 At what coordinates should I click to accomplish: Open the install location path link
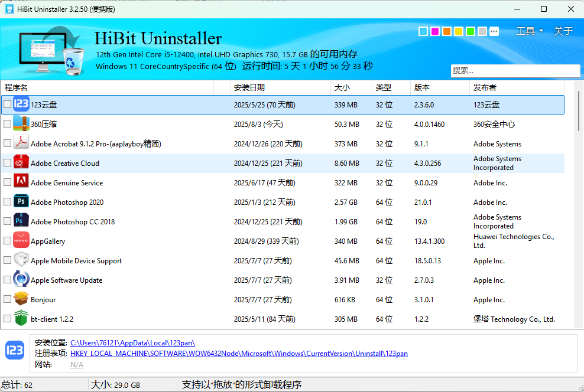[x=132, y=343]
